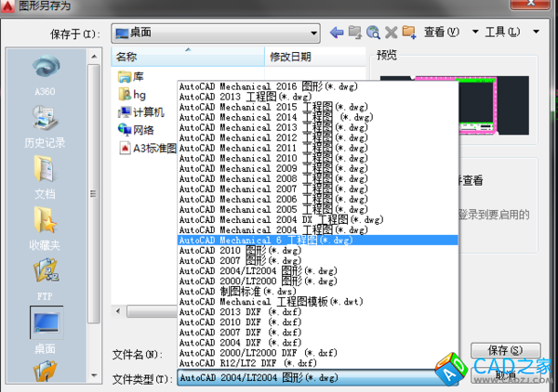The image size is (558, 392).
Task: Choose AutoCAD Mechanical 2005 工程图 option
Action: (x=317, y=209)
